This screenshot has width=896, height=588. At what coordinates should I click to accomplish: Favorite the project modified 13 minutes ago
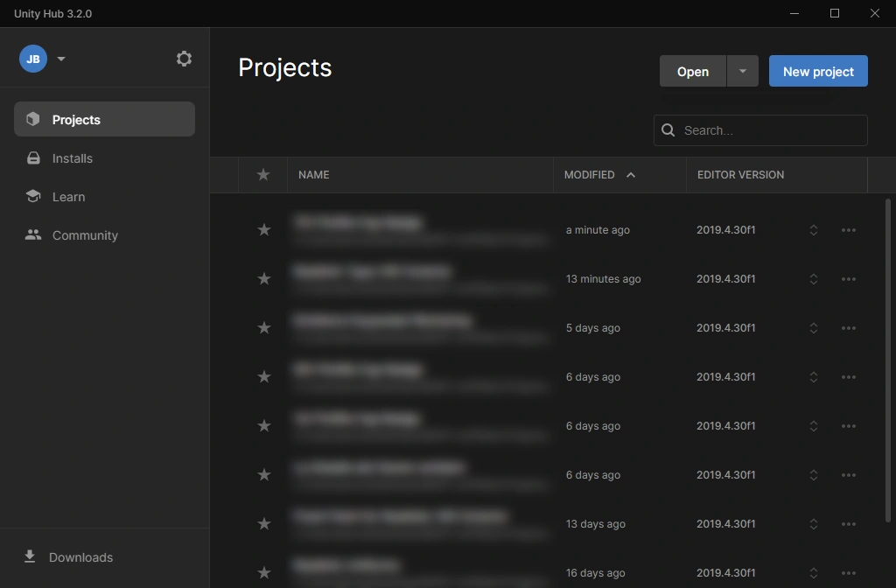tap(264, 279)
